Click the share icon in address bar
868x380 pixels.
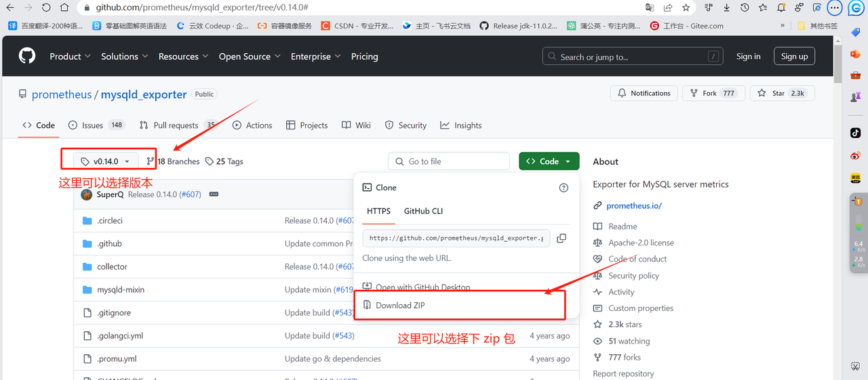(668, 7)
